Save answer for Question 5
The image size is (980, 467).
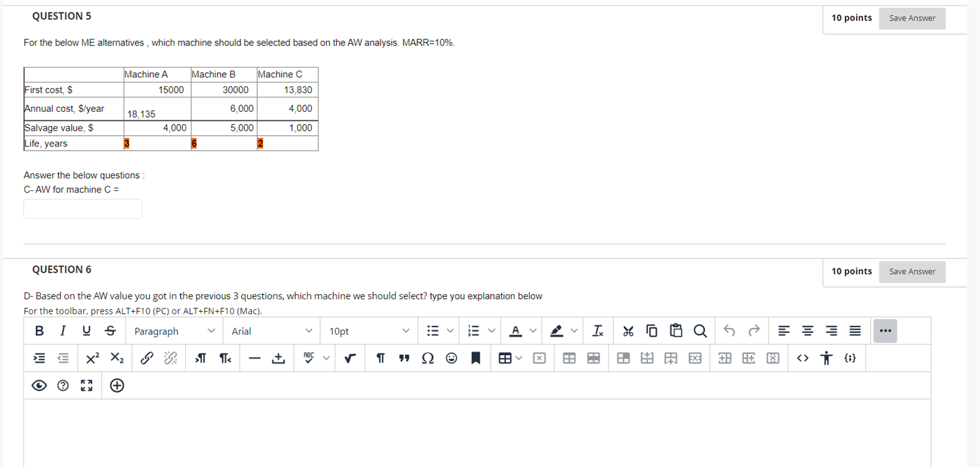click(x=912, y=19)
